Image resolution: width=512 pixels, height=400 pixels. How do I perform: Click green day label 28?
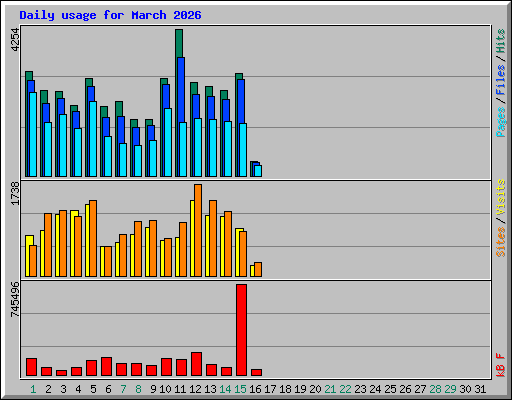point(435,389)
